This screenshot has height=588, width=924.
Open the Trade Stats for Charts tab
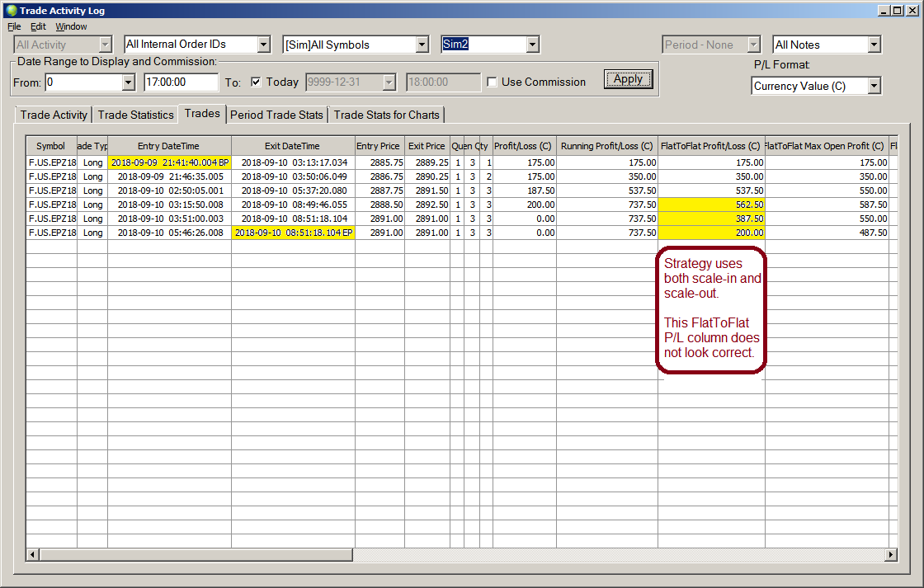387,115
